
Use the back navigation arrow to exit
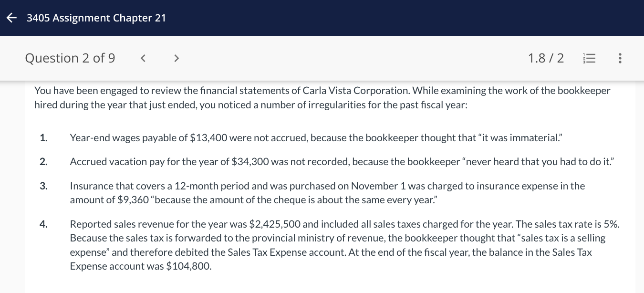(x=11, y=18)
